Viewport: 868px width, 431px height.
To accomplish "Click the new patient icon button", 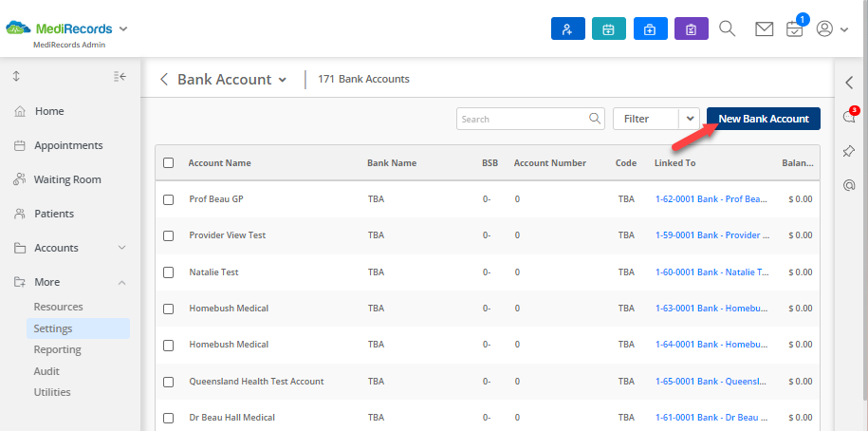I will point(567,28).
